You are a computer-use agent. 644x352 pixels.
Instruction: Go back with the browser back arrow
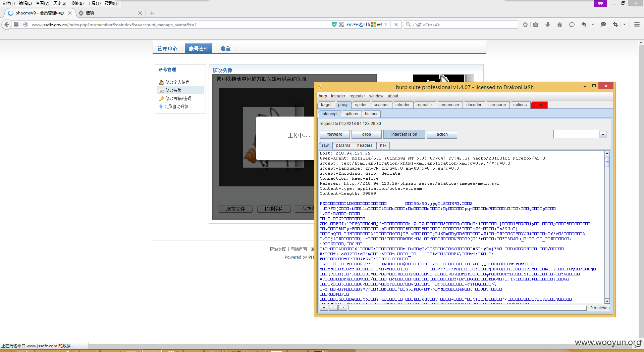coord(7,25)
